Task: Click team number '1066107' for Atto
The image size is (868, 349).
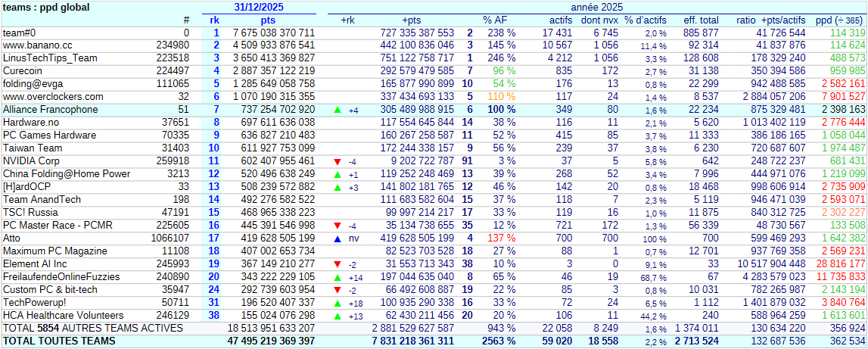Action: (170, 238)
